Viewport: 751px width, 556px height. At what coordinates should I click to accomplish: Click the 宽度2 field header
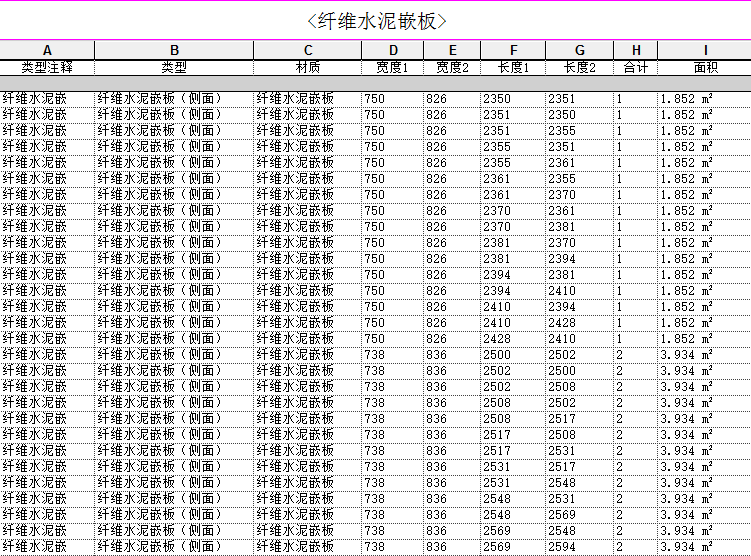[x=452, y=68]
